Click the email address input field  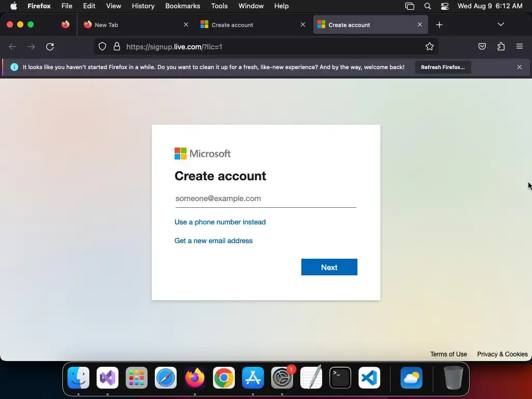pyautogui.click(x=265, y=199)
